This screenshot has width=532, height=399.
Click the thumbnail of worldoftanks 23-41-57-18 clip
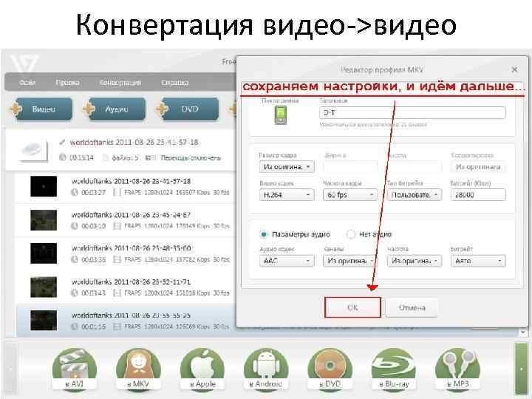tap(44, 186)
